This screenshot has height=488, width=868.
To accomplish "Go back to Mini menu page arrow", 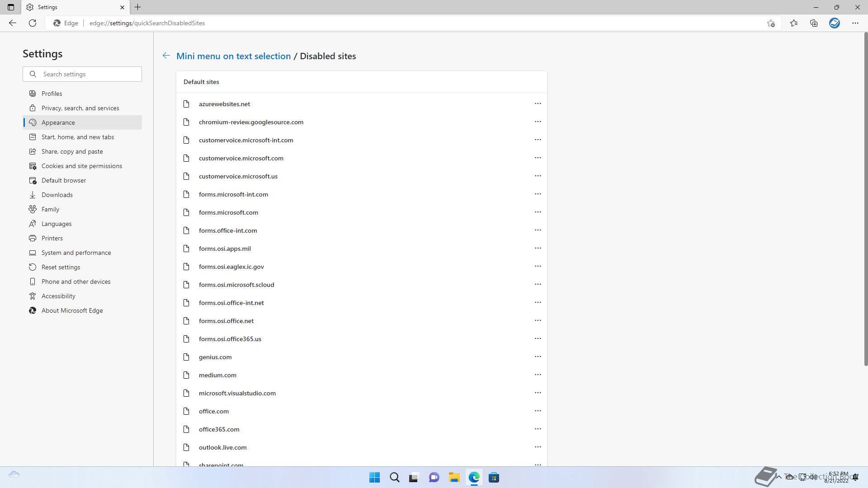I will click(x=166, y=56).
